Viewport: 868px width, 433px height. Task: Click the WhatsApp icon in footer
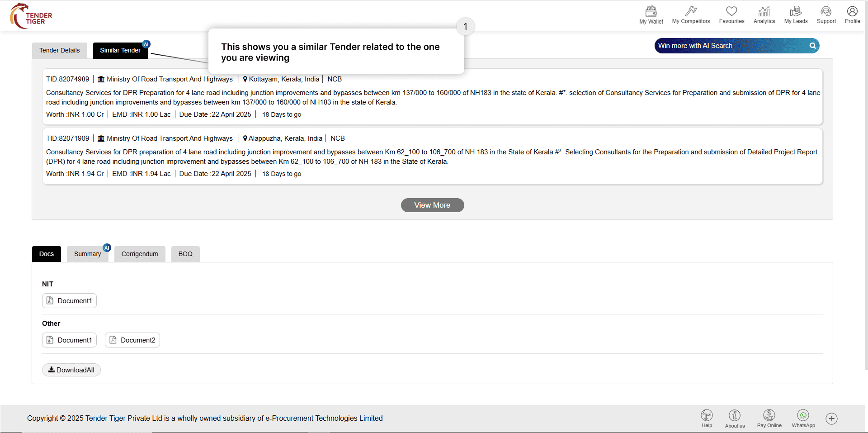pos(803,415)
